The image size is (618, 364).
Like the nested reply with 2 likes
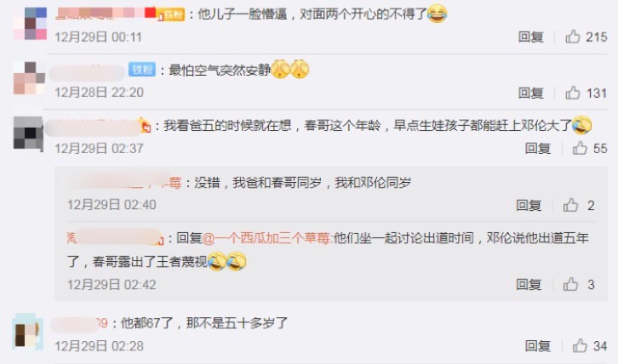(570, 205)
